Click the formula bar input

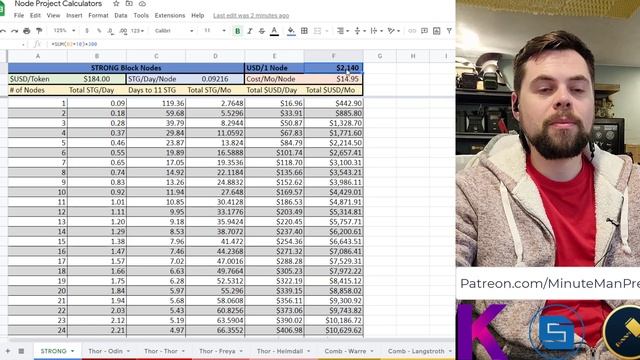[x=251, y=44]
